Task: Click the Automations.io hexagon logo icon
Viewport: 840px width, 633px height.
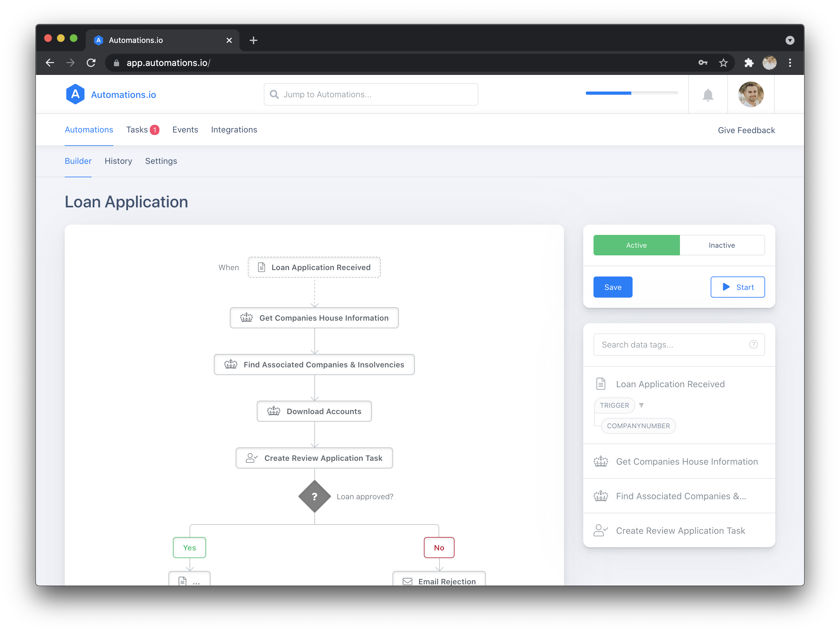Action: 75,94
